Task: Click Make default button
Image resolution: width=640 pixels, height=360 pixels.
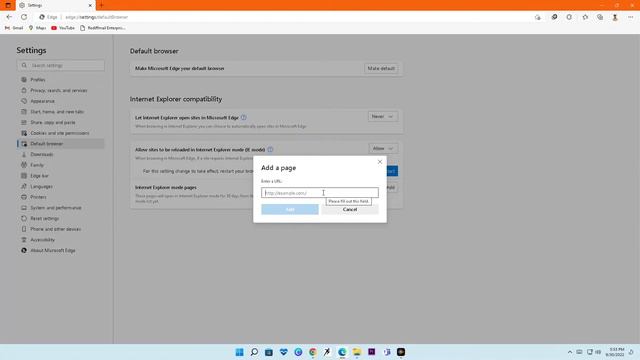Action: coord(381,69)
